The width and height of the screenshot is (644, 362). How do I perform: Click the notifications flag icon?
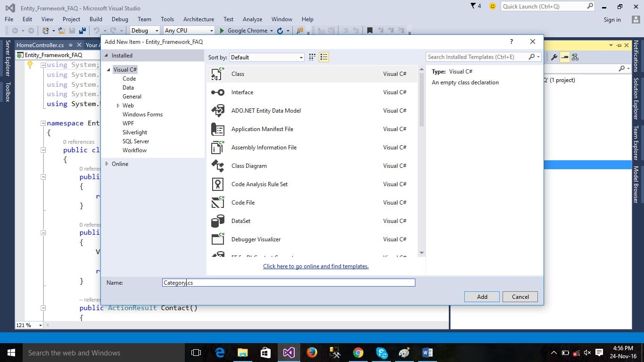pos(473,6)
